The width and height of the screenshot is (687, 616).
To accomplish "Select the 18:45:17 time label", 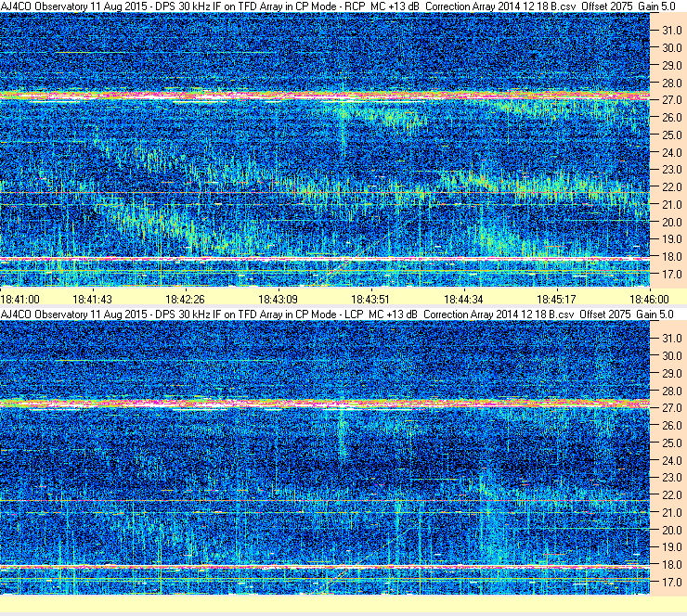I will coord(556,300).
